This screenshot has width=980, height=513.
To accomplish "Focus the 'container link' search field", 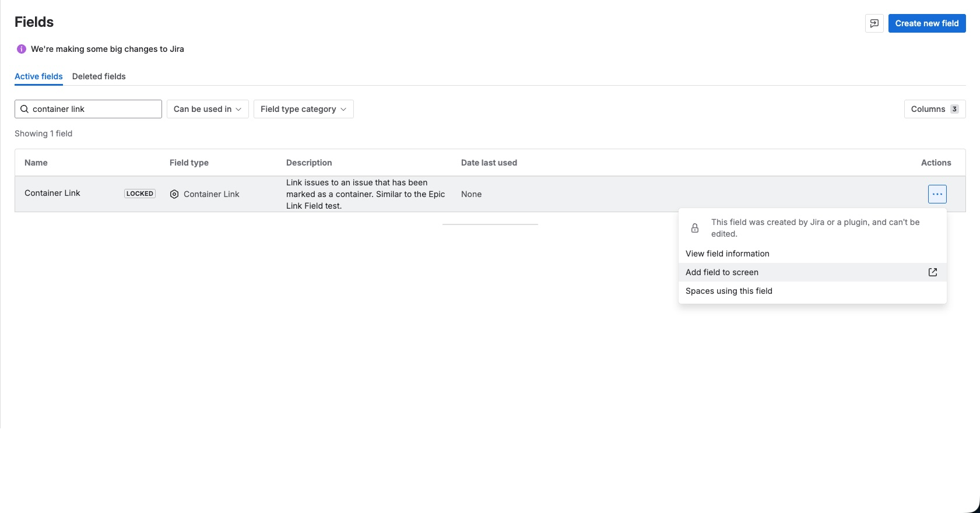I will [x=93, y=109].
